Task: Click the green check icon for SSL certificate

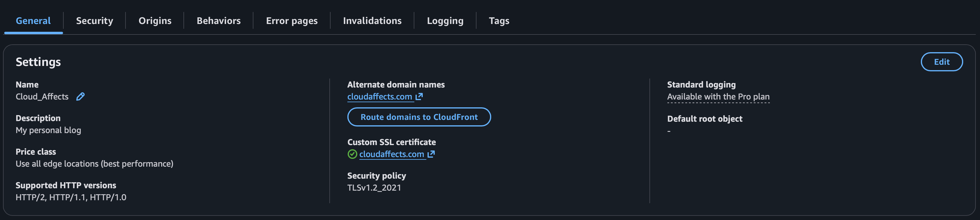Action: 352,154
